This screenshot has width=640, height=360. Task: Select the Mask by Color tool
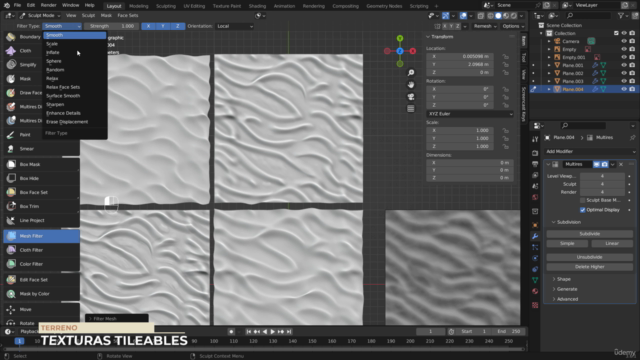41,293
